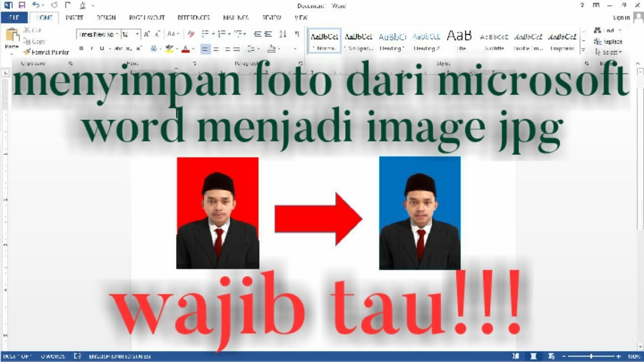
Task: Sort the selected text
Action: (283, 34)
